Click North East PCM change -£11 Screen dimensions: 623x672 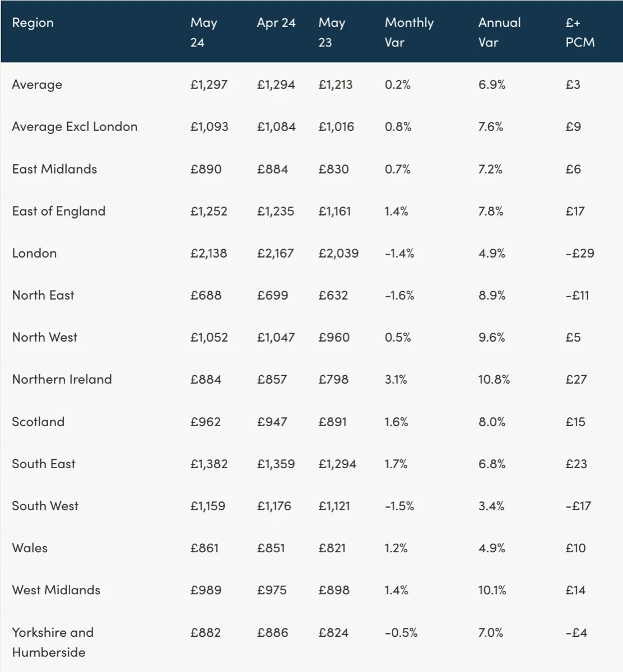point(577,295)
